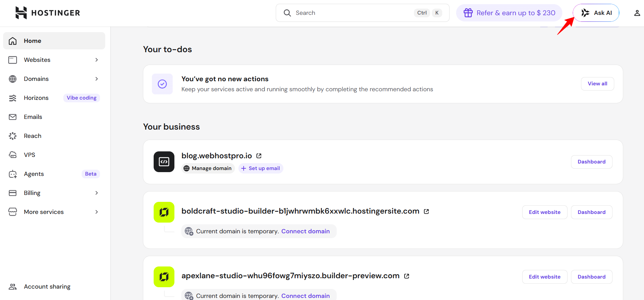Click the VPS cloud server icon
This screenshot has height=300, width=644.
(13, 155)
